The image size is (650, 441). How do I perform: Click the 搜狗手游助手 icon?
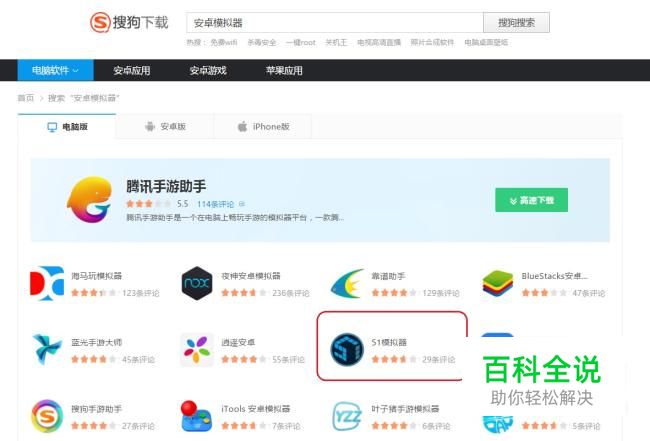point(47,416)
